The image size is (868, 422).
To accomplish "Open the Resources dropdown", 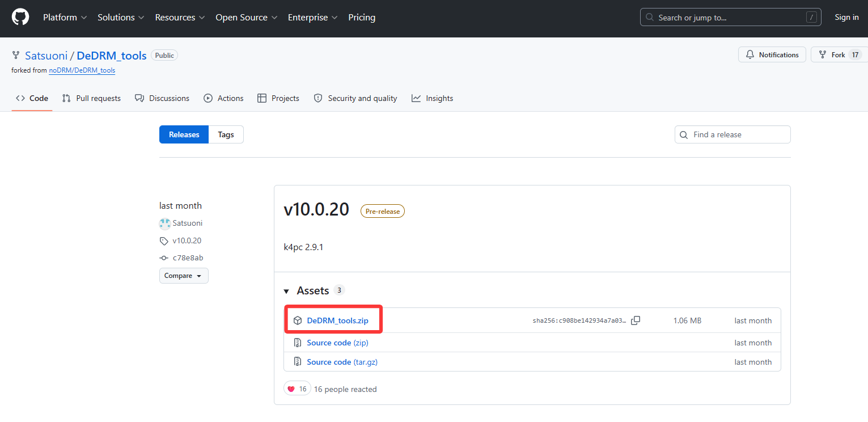I will 180,18.
